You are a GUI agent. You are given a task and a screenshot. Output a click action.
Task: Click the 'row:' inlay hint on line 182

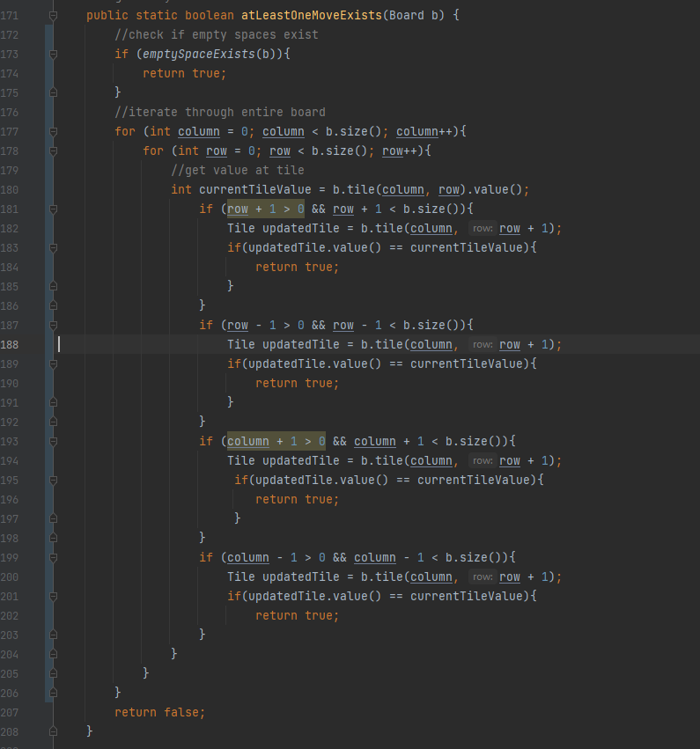coord(481,229)
